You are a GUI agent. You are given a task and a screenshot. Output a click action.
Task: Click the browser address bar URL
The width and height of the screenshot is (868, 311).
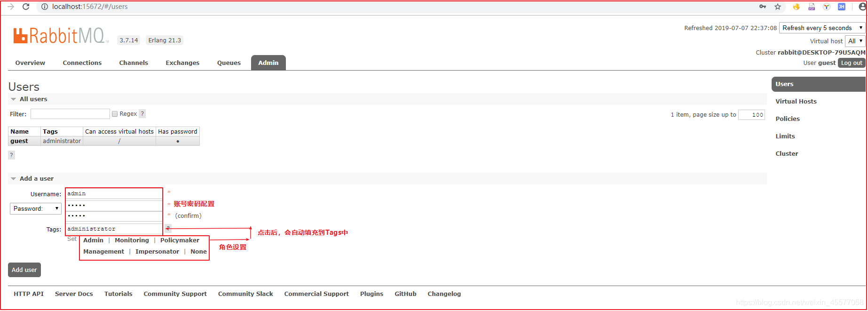90,7
